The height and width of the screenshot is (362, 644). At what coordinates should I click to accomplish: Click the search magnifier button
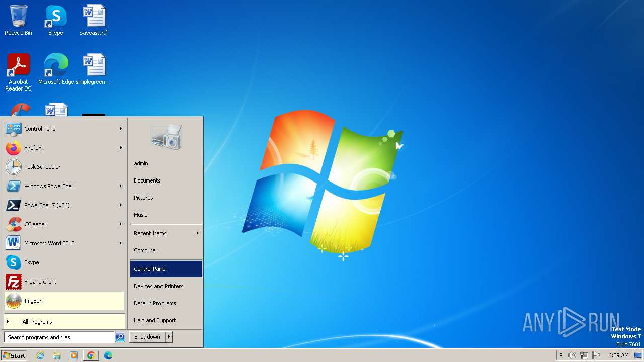[x=120, y=337]
